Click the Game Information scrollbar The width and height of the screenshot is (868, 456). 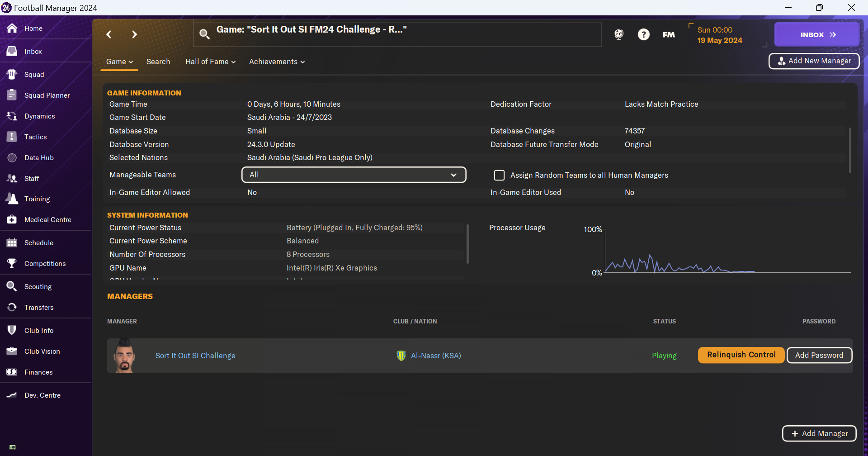coord(850,150)
